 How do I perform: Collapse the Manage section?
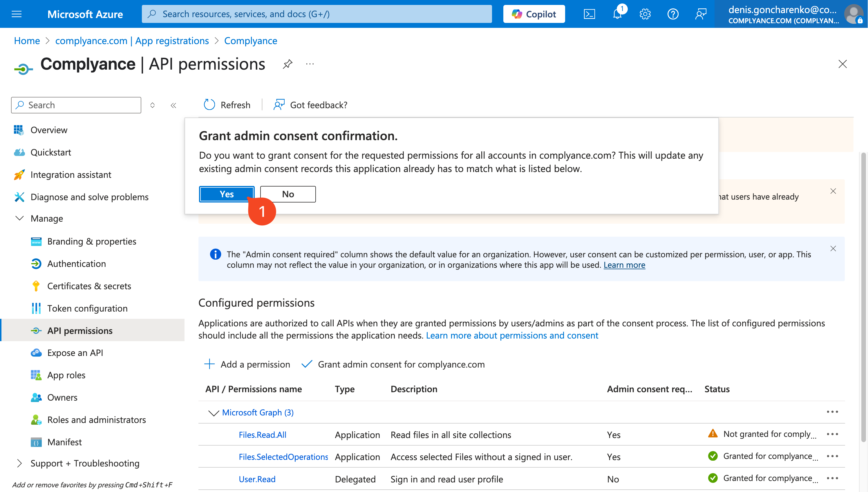click(20, 218)
